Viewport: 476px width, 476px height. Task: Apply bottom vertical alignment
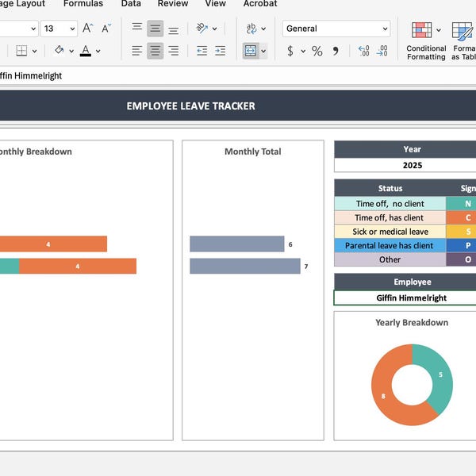pyautogui.click(x=173, y=29)
